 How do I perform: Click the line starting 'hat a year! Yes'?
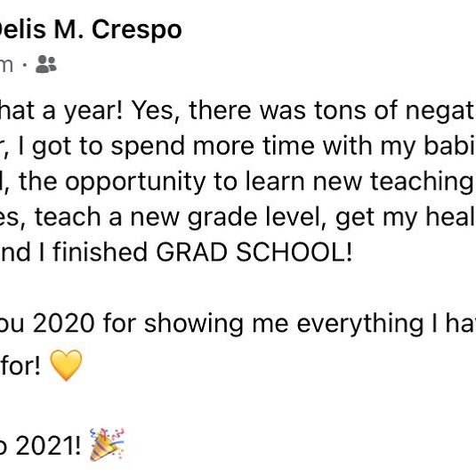238,110
